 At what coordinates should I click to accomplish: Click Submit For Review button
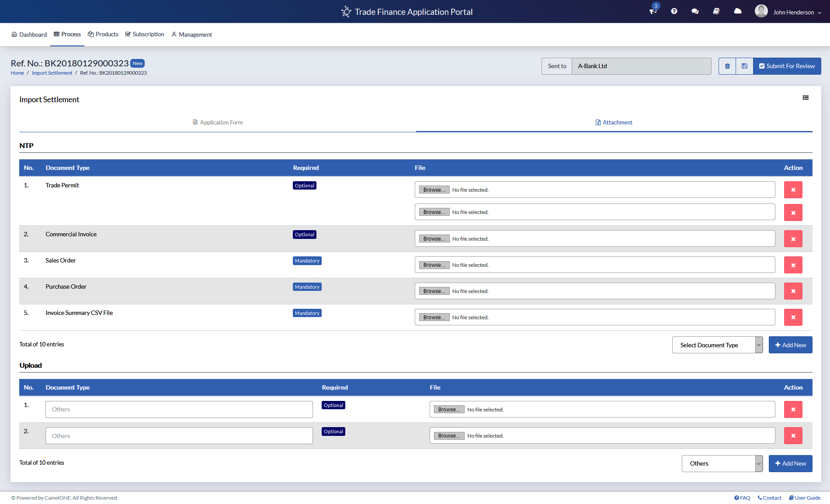pyautogui.click(x=787, y=66)
